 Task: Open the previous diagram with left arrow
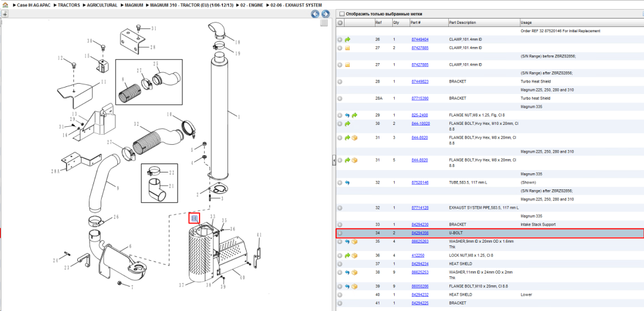[x=315, y=14]
